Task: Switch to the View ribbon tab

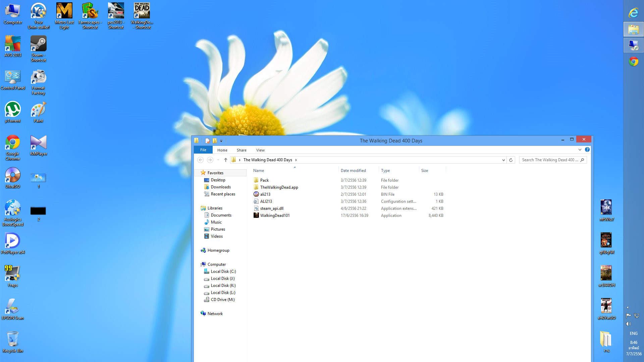Action: 260,150
